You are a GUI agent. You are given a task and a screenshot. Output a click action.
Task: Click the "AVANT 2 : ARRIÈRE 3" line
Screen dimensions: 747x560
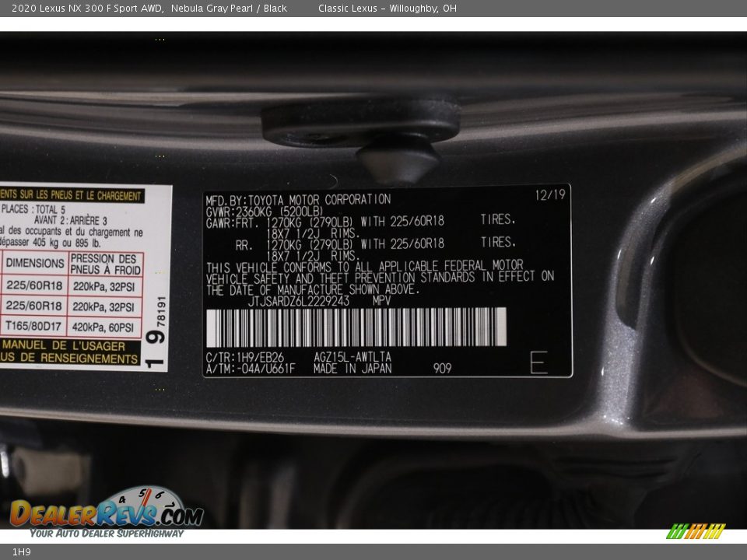[x=71, y=220]
